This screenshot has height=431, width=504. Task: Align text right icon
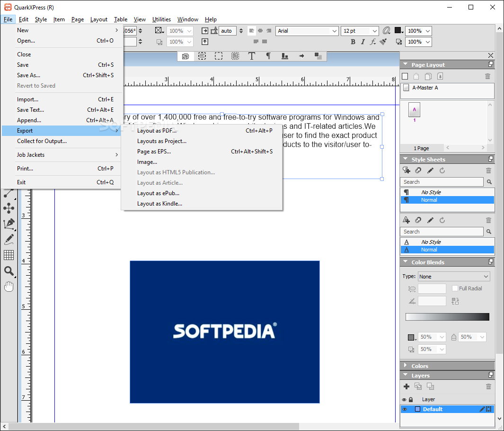click(269, 31)
